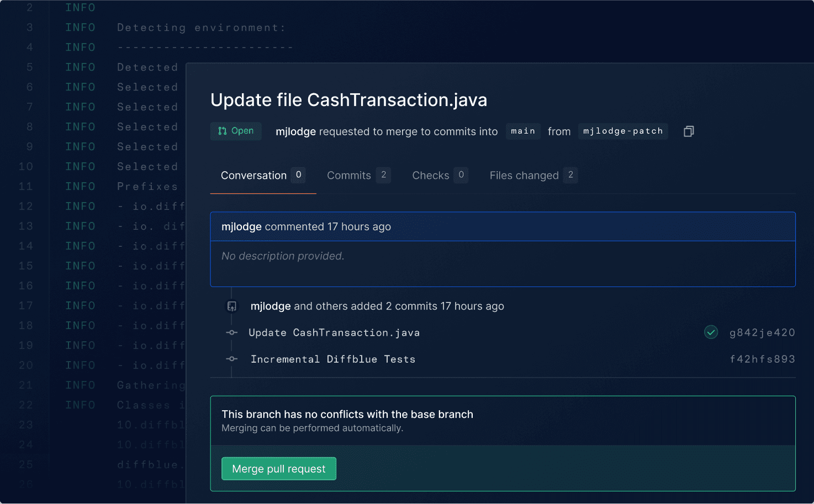Copy the mjlodge-patch branch name icon

point(689,131)
